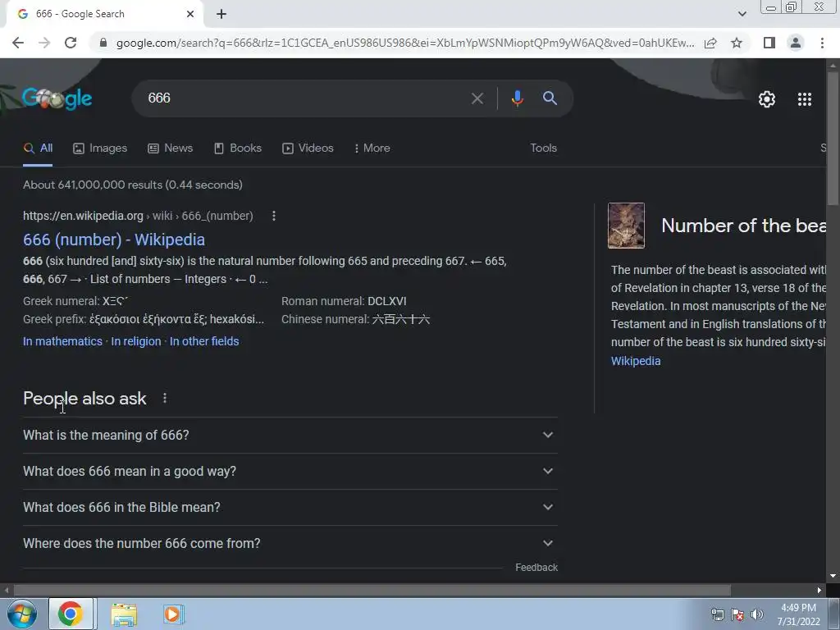Open the Wikipedia link in the knowledge panel
840x630 pixels.
click(636, 361)
